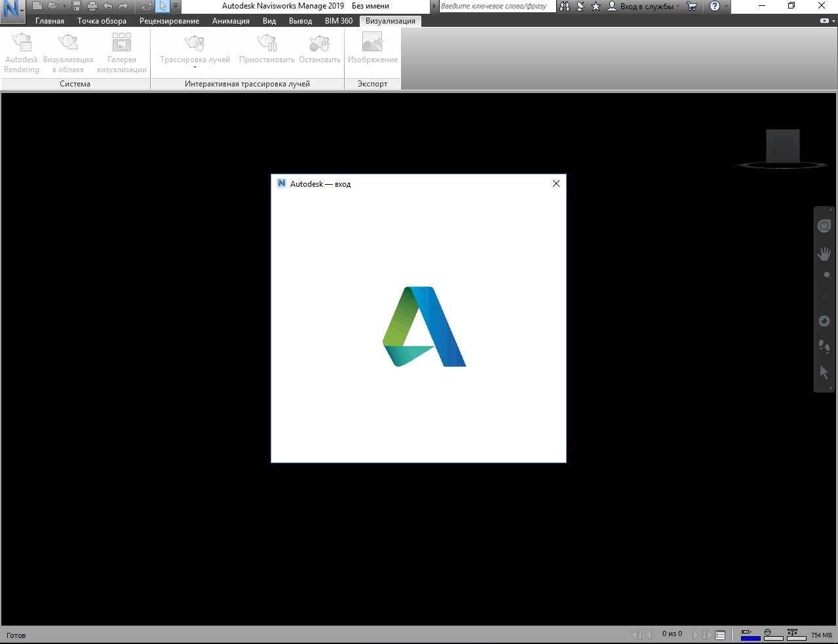Click the previous sheet arrow in status bar
Image resolution: width=838 pixels, height=644 pixels.
point(649,634)
